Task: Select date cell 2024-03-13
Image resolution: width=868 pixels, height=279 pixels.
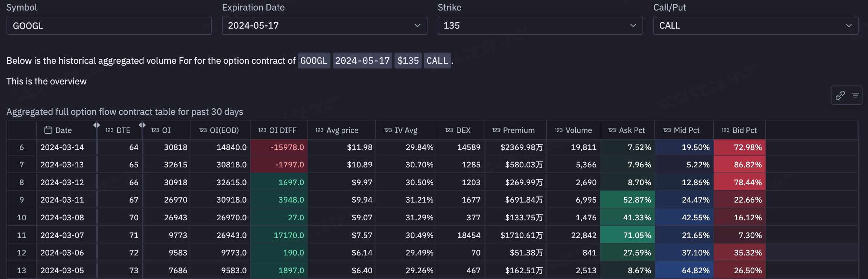Action: (66, 165)
